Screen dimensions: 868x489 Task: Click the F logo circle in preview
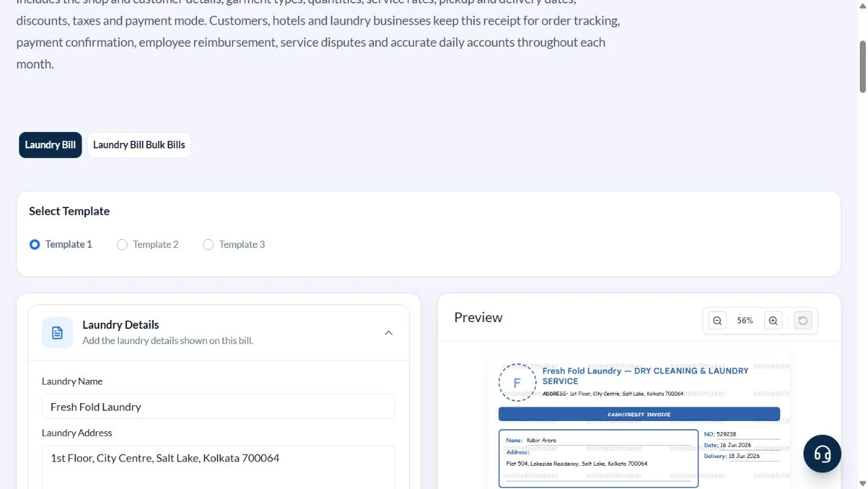517,383
